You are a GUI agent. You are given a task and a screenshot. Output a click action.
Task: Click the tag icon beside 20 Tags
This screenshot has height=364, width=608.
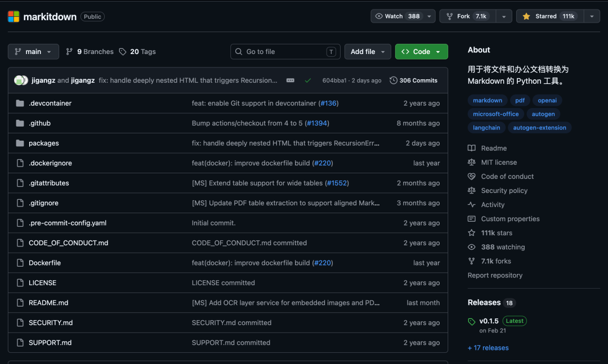pos(123,52)
